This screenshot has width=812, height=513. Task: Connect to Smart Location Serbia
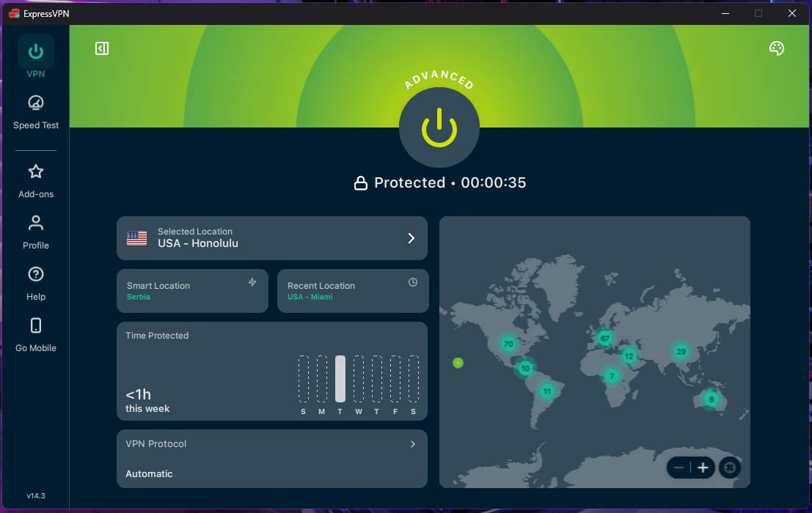point(192,291)
